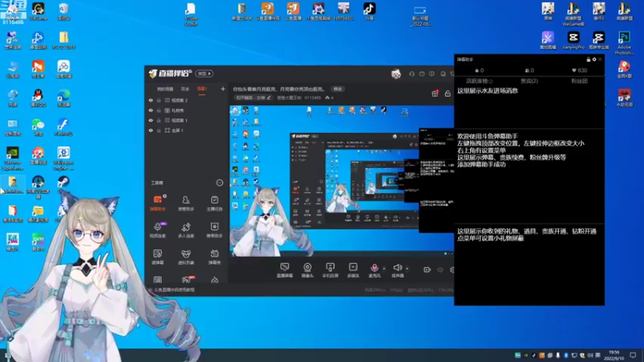This screenshot has width=644, height=362.
Task: Open the JianyingPro desktop icon
Action: click(x=573, y=41)
